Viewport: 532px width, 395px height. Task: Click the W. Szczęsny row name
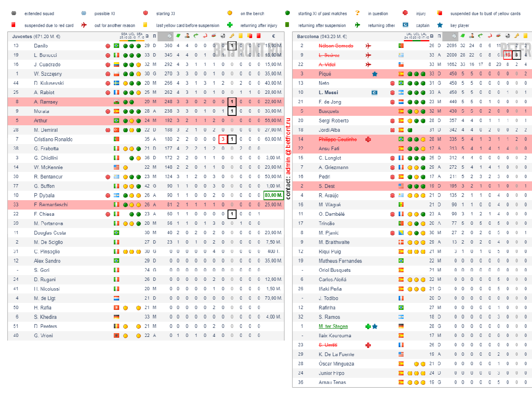tap(48, 74)
